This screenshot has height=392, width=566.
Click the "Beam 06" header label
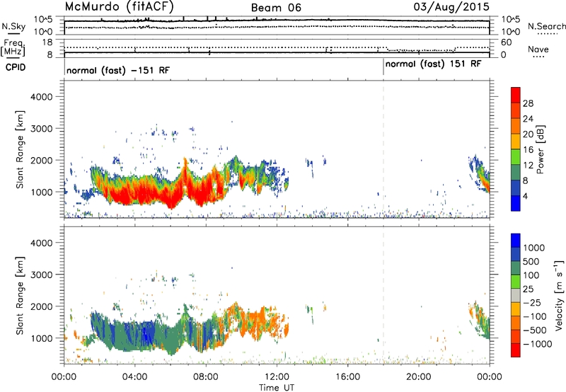(x=276, y=8)
